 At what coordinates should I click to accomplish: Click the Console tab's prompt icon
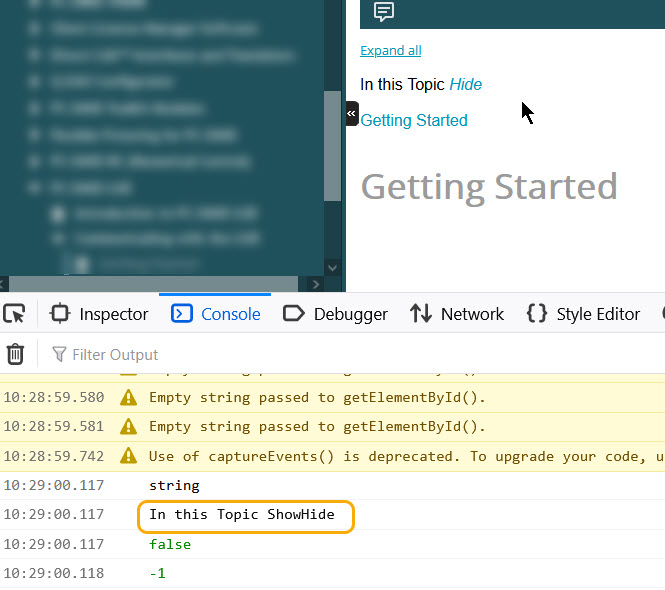pyautogui.click(x=182, y=314)
